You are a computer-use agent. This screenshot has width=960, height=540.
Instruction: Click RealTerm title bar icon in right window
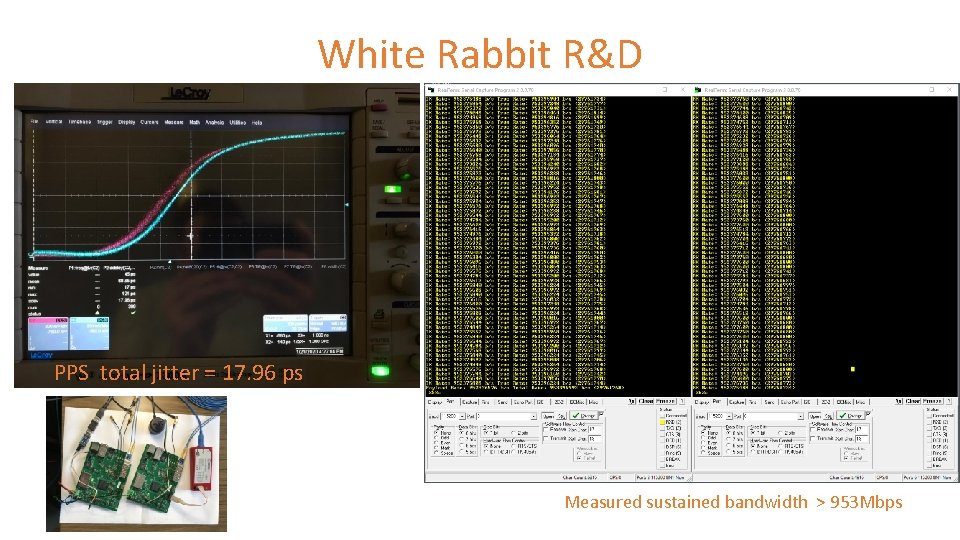click(x=697, y=89)
